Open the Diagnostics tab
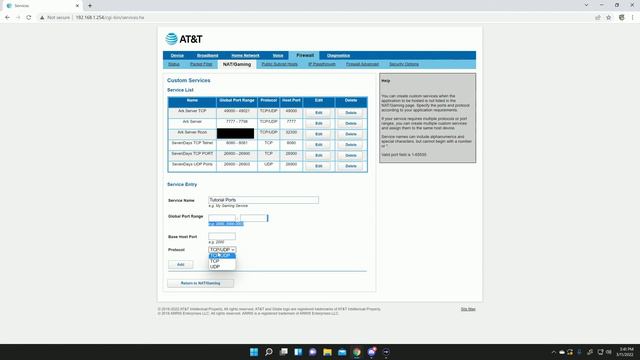Image resolution: width=640 pixels, height=360 pixels. (x=338, y=56)
